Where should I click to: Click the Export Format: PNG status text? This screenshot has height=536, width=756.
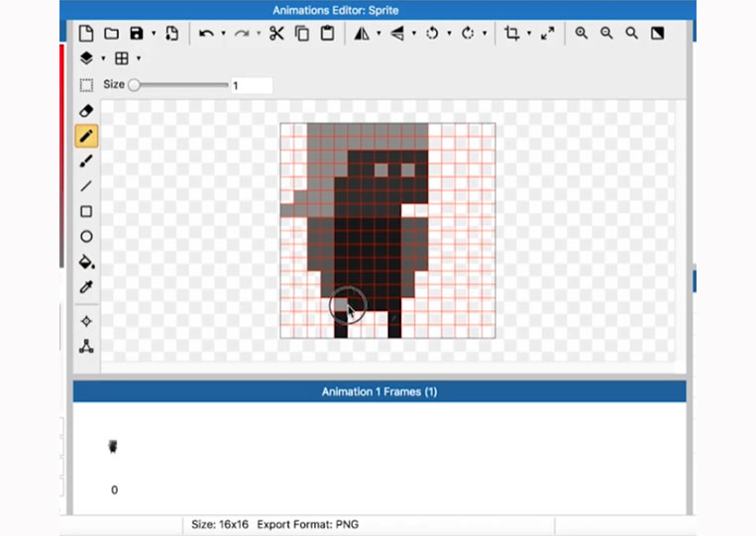pyautogui.click(x=307, y=524)
